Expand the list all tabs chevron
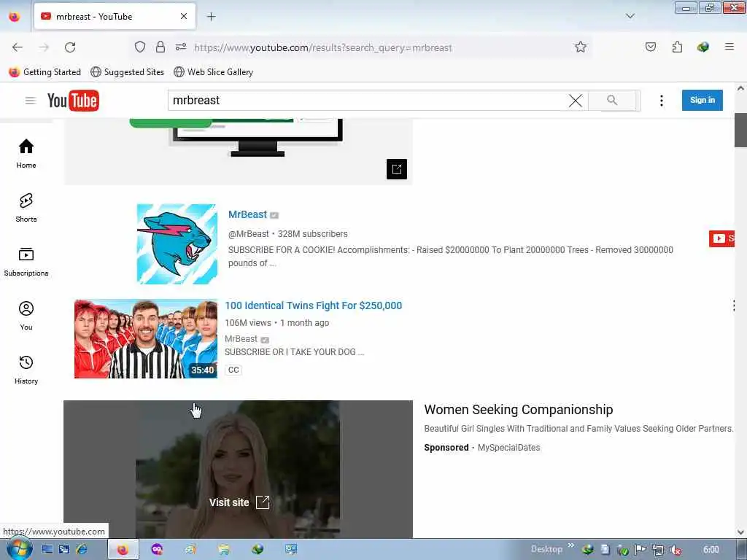 (x=630, y=16)
